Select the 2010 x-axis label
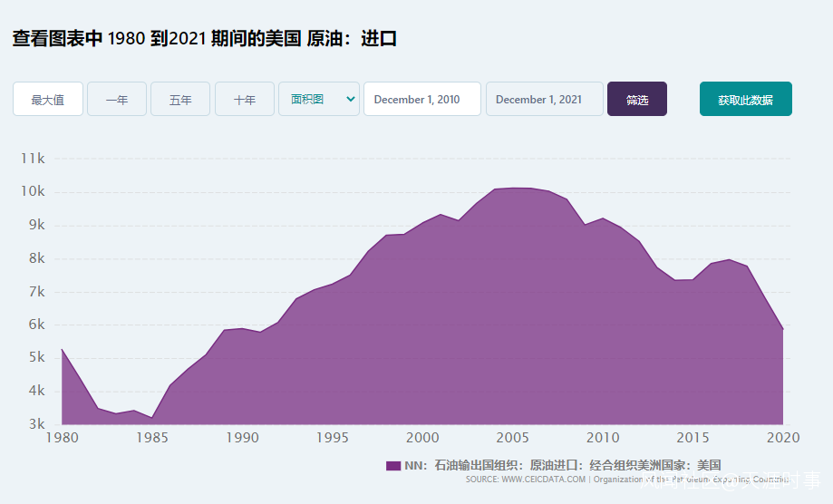 pyautogui.click(x=603, y=438)
